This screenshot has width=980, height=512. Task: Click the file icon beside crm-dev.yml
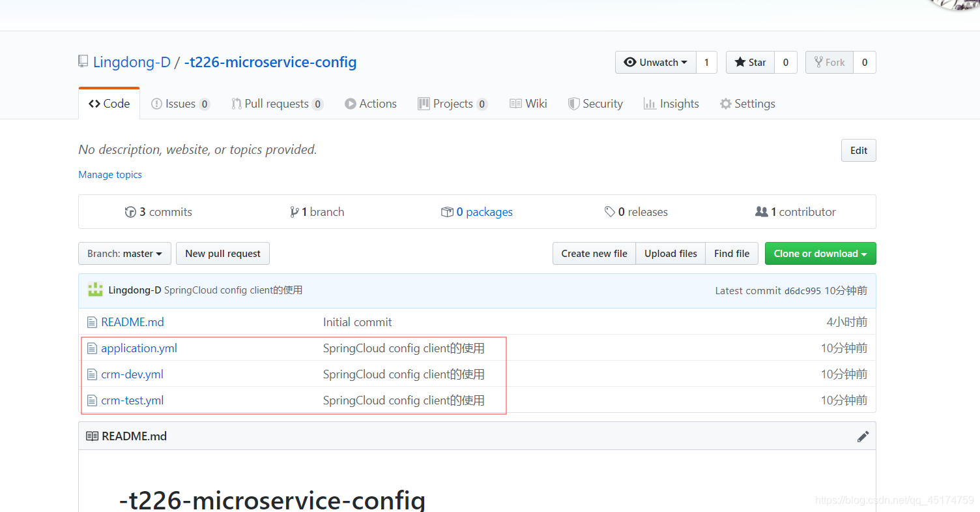[x=92, y=374]
